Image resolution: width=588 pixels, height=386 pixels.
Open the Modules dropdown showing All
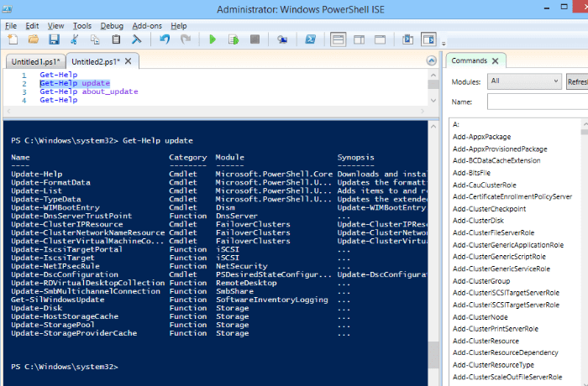click(x=524, y=81)
